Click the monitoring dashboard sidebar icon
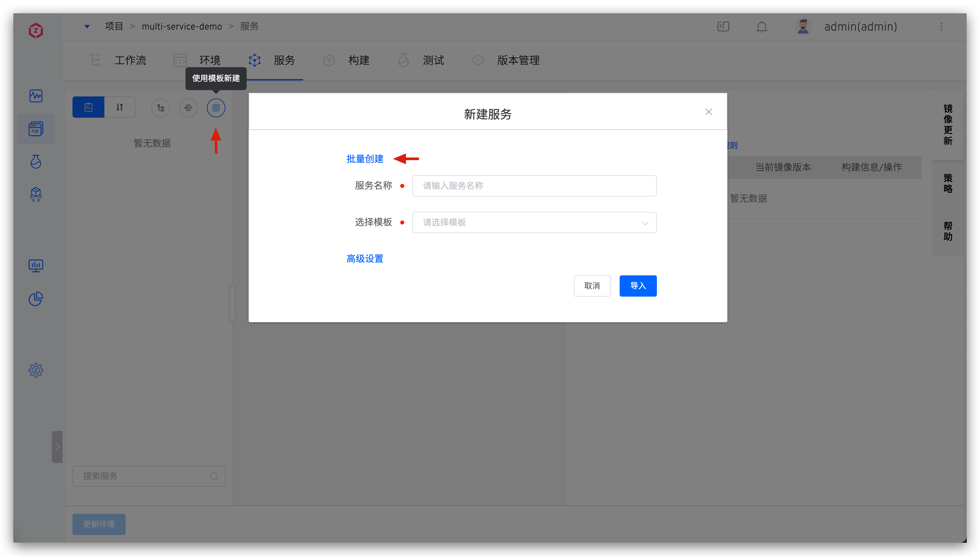The height and width of the screenshot is (556, 980). click(36, 266)
